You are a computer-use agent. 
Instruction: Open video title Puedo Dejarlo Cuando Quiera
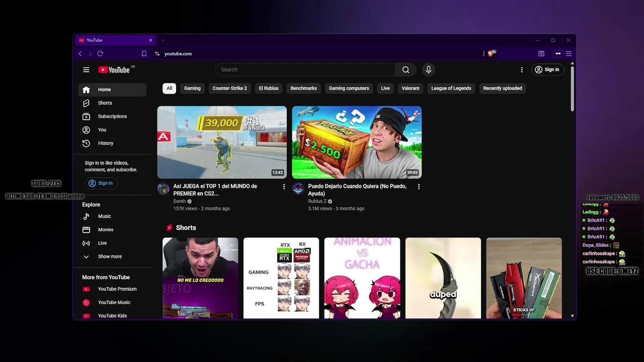(358, 190)
